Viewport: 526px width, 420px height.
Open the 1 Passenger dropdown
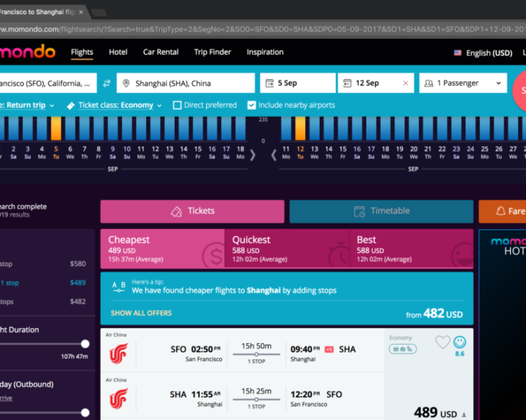(463, 83)
